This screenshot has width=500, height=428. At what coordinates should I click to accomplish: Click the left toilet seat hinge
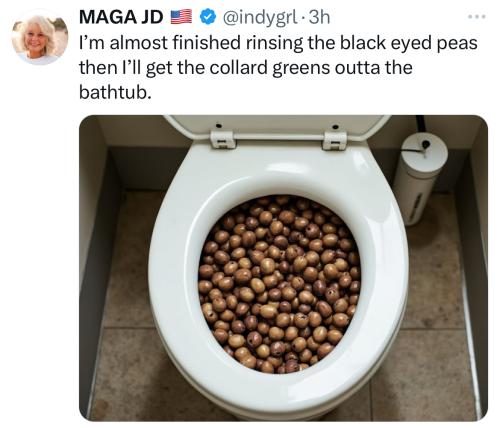[223, 139]
